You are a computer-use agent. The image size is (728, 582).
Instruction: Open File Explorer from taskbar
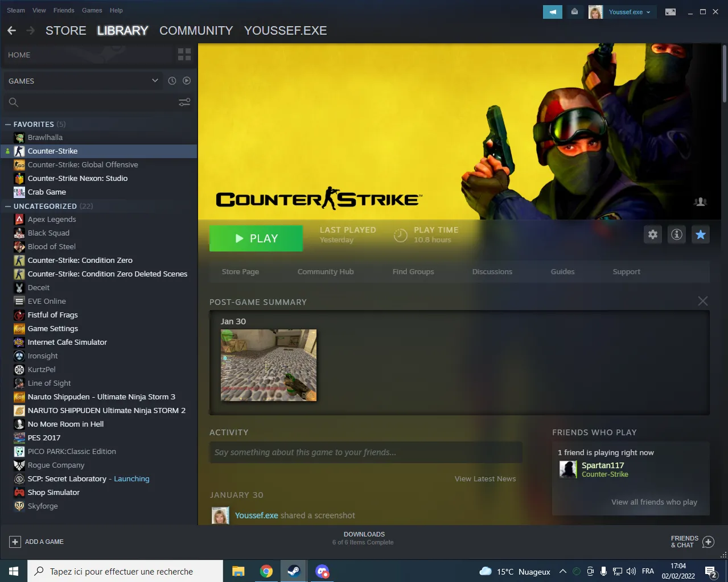[238, 571]
